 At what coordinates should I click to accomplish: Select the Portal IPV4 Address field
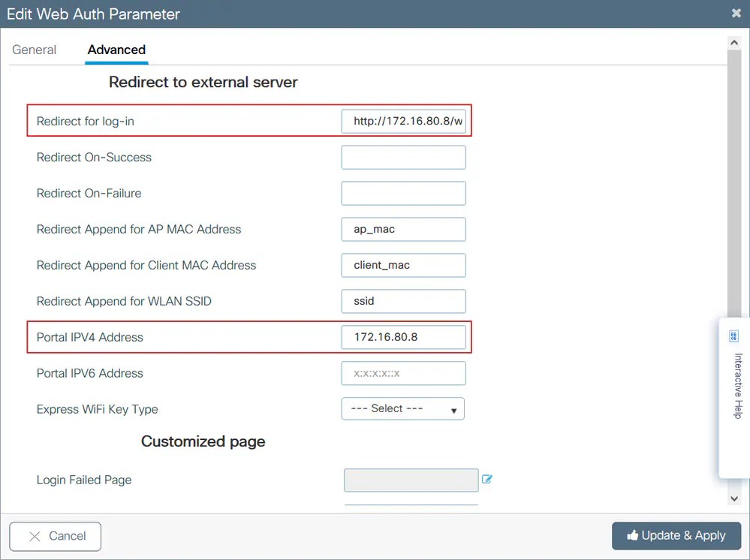click(403, 337)
